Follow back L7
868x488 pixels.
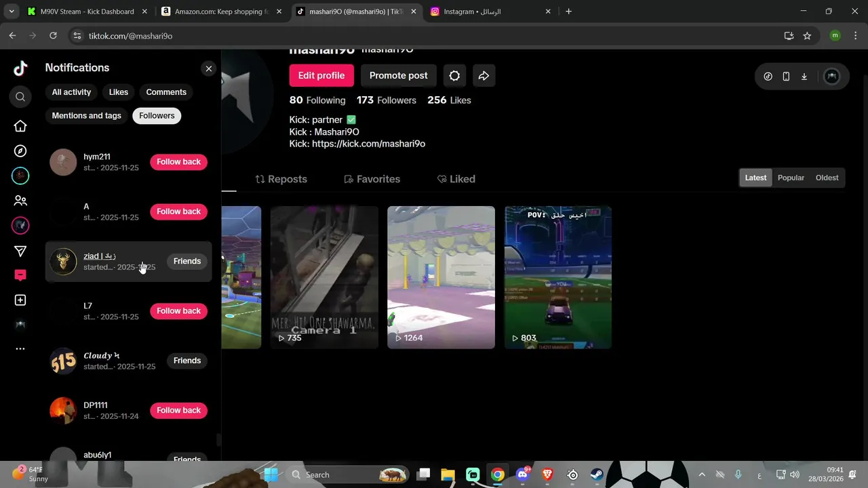178,311
